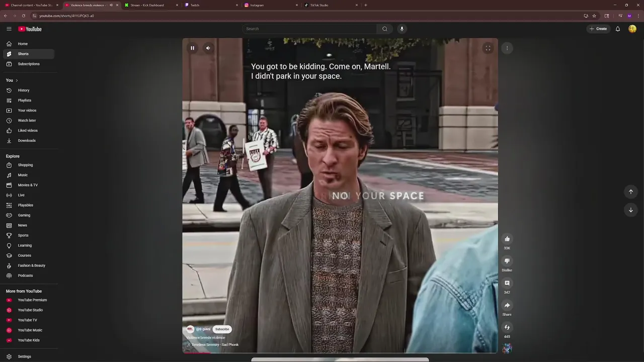Open the channel avatar on the Short
The image size is (644, 362).
tap(190, 329)
